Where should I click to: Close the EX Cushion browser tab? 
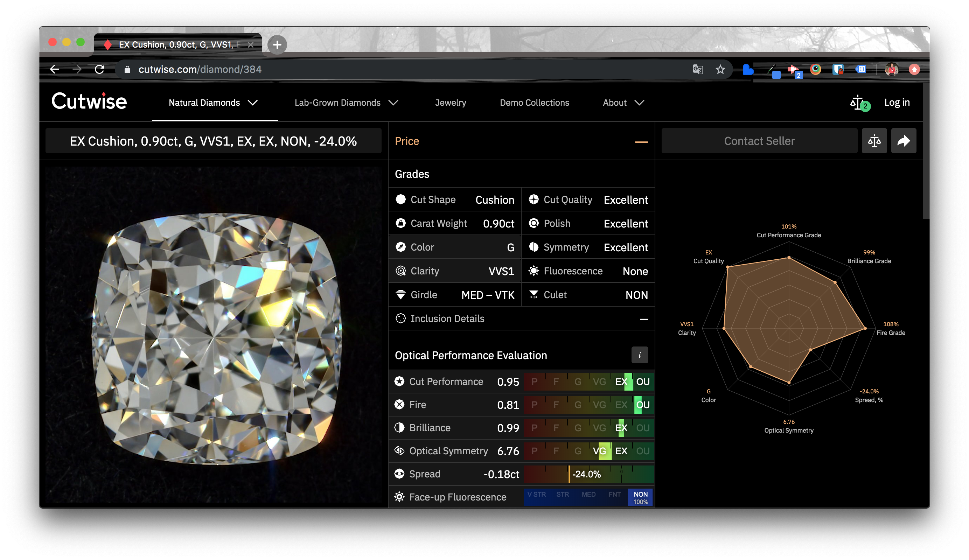(251, 45)
